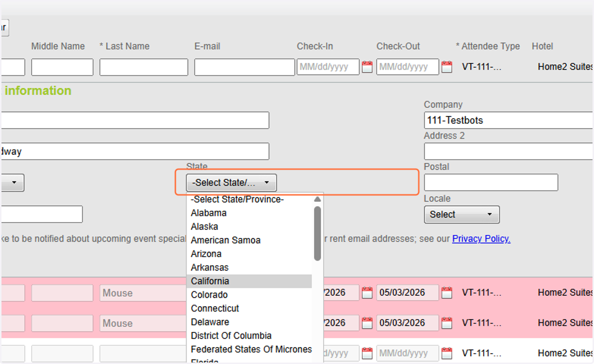Open State/Province dropdown
This screenshot has height=364, width=594.
(x=231, y=182)
